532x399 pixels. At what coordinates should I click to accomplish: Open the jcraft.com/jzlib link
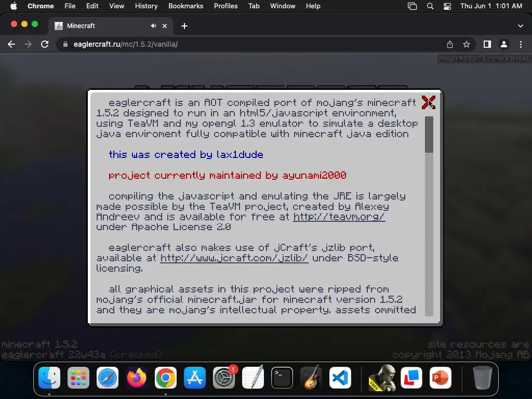[234, 258]
